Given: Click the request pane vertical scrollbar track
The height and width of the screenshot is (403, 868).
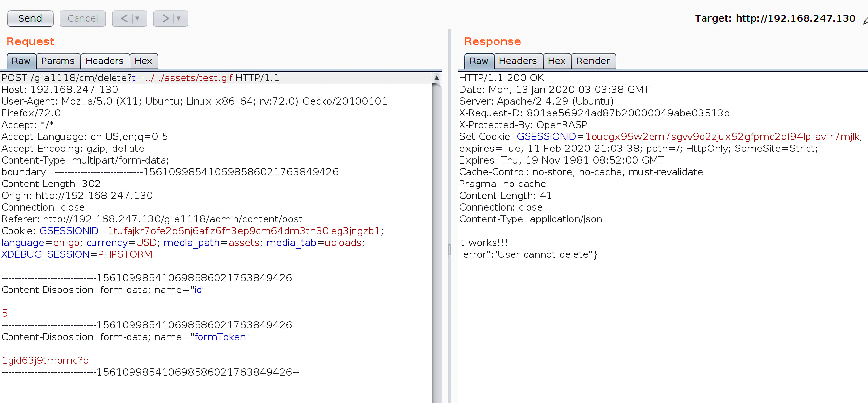Looking at the screenshot, I should tap(436, 243).
